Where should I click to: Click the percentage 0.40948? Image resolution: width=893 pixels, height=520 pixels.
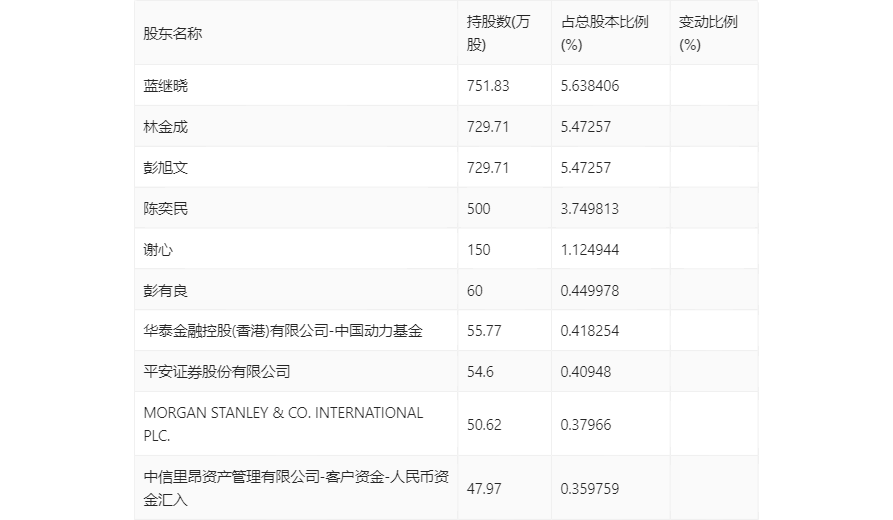(585, 372)
